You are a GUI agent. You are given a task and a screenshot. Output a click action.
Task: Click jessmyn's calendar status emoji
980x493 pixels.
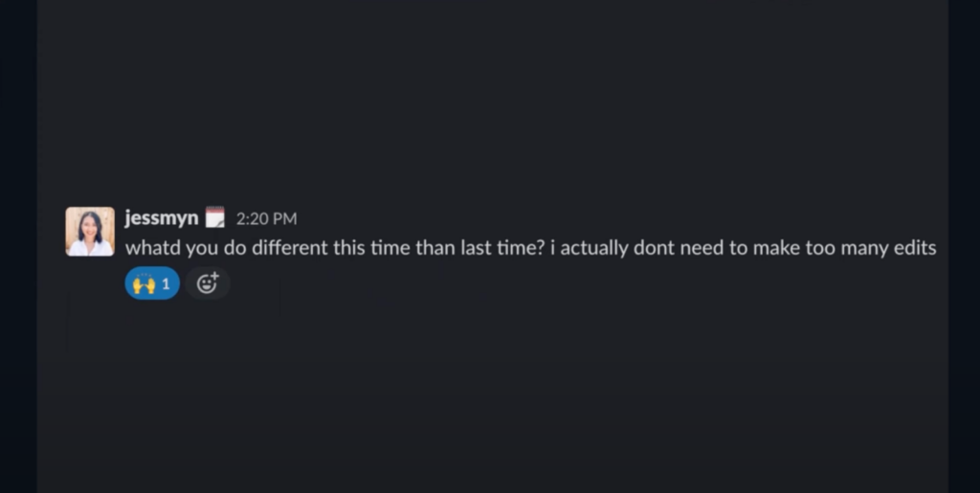[215, 217]
